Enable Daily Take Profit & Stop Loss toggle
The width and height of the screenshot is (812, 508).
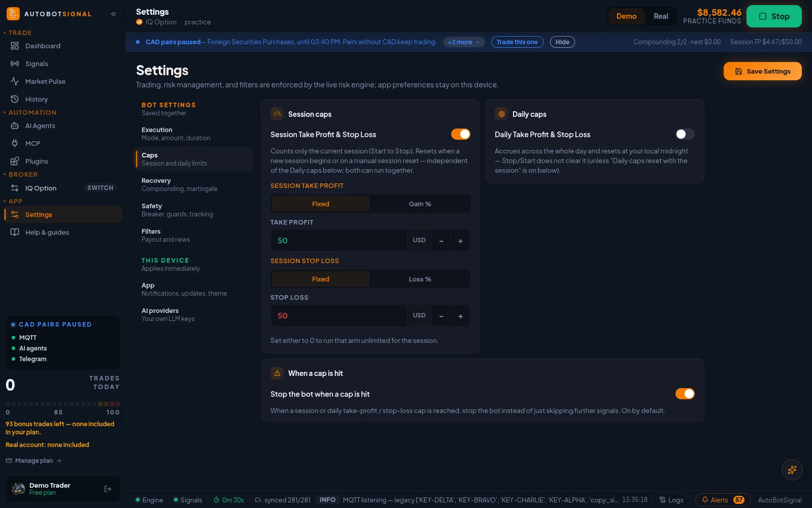pos(685,134)
